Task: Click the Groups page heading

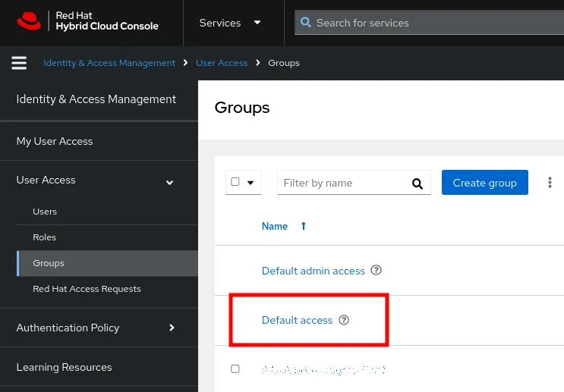Action: [241, 108]
